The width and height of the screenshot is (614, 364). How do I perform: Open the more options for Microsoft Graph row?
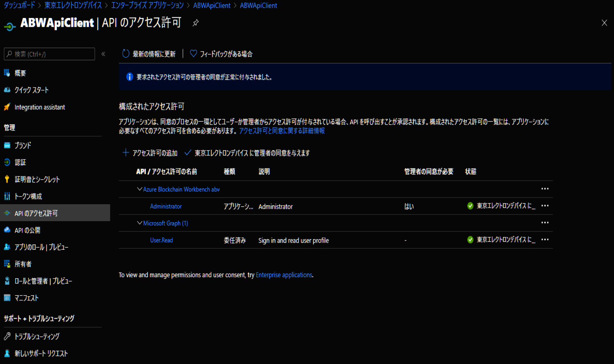(545, 223)
